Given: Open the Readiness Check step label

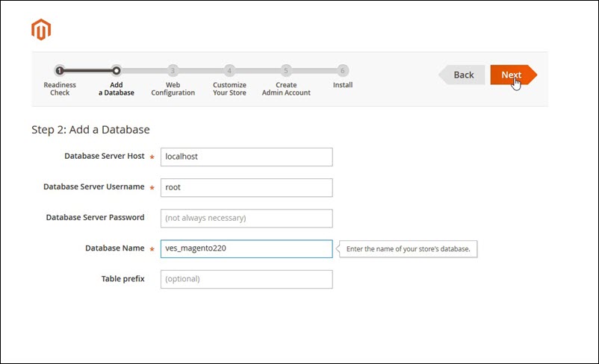Looking at the screenshot, I should 60,89.
